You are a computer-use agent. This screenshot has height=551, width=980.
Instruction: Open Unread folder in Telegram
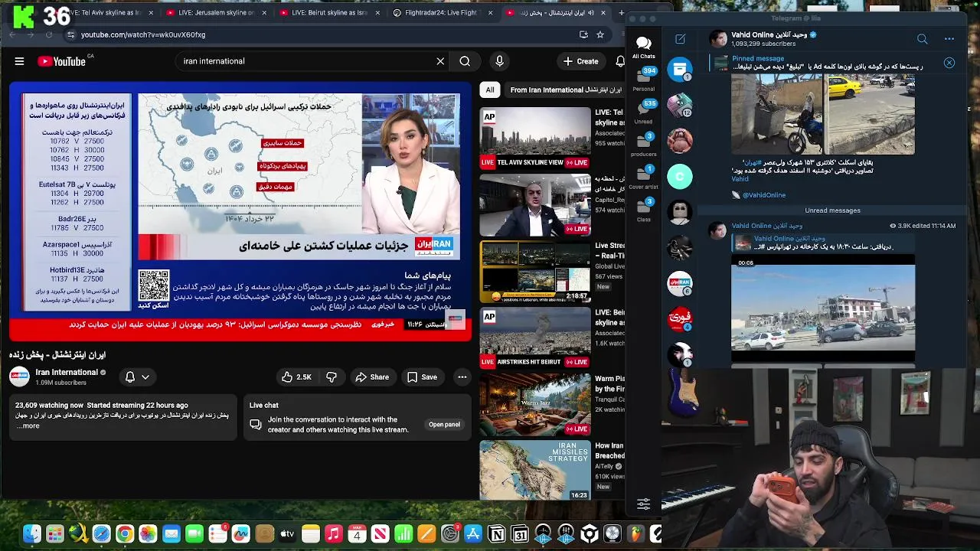pyautogui.click(x=643, y=112)
